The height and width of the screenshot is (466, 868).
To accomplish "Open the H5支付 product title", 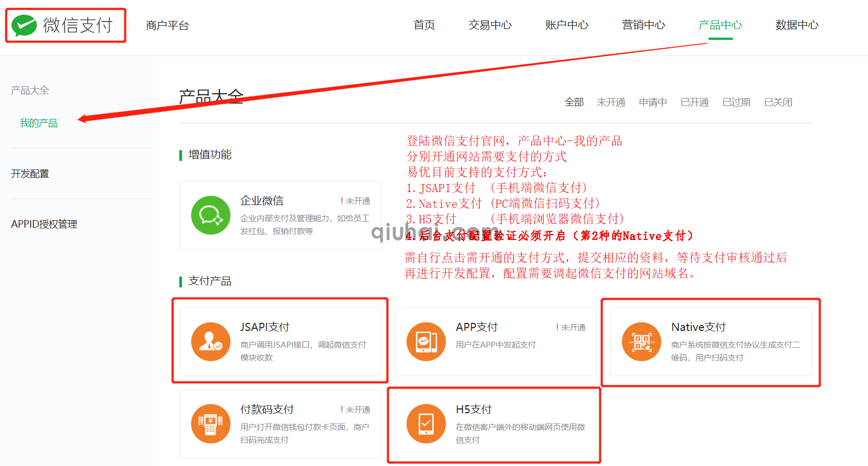I will (x=474, y=409).
